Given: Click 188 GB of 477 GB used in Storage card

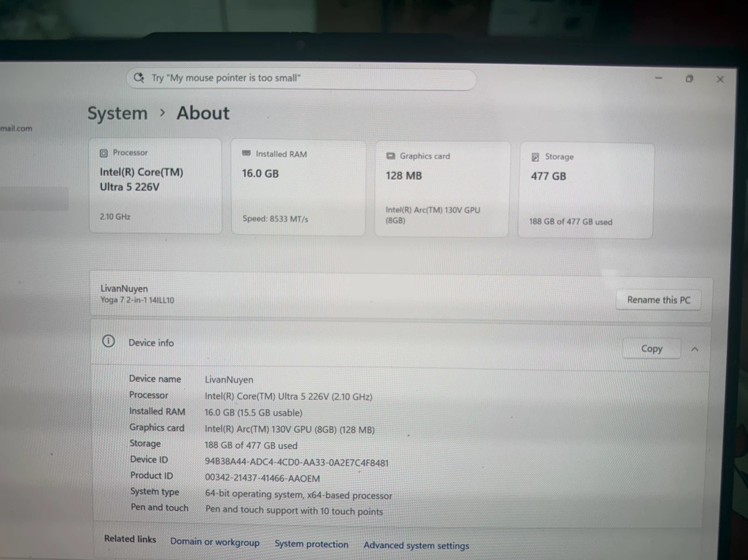Looking at the screenshot, I should point(571,222).
